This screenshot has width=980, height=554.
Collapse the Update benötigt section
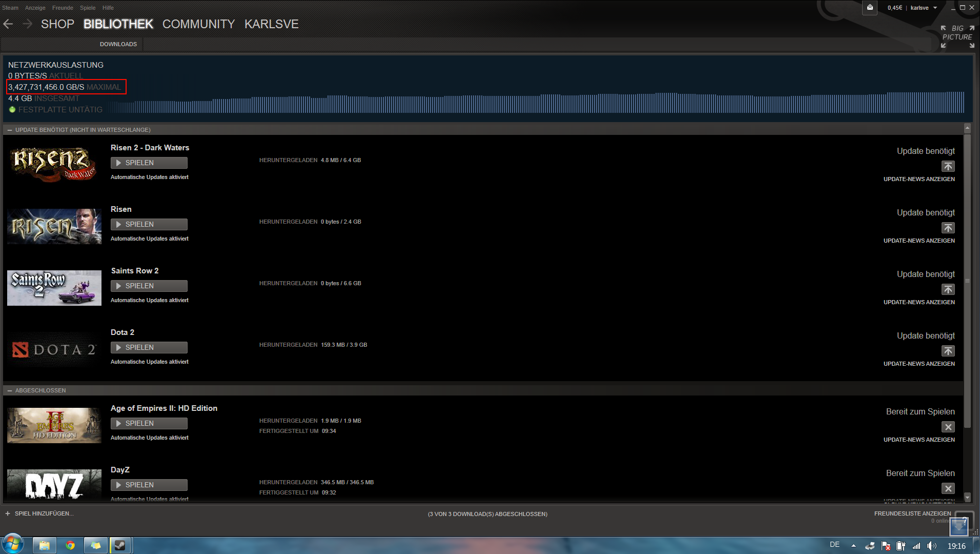coord(10,130)
